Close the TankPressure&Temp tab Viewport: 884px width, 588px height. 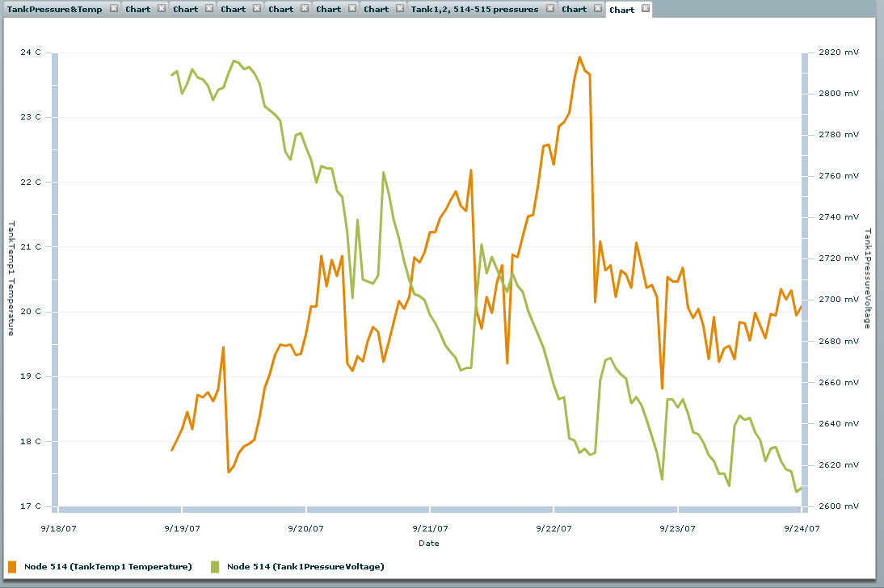pyautogui.click(x=114, y=8)
